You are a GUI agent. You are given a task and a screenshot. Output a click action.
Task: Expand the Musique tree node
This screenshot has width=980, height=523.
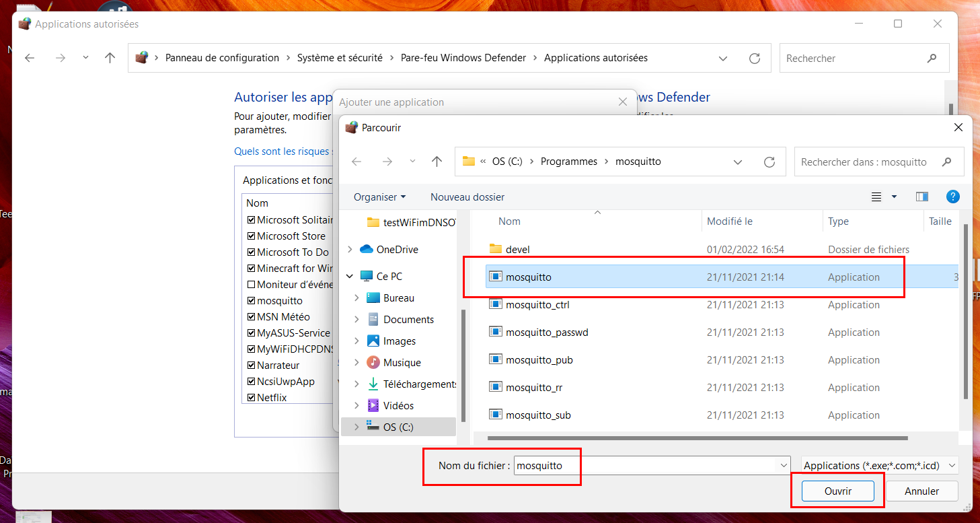(356, 362)
